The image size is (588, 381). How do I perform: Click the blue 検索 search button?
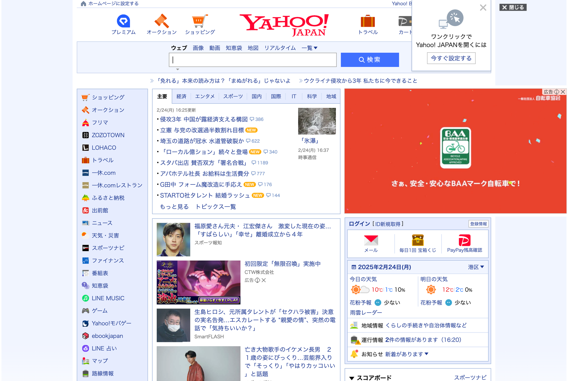tap(370, 60)
